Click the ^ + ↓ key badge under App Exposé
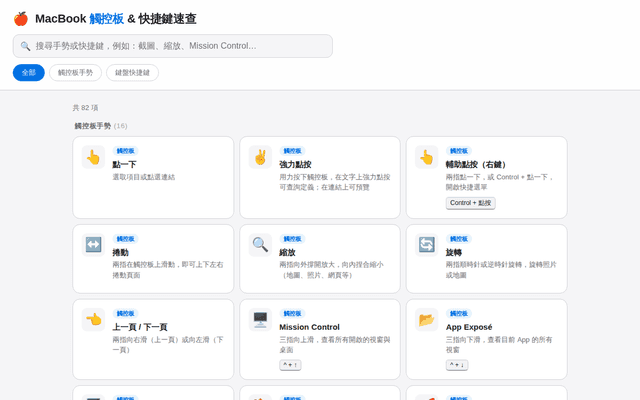The image size is (640, 400). coord(457,365)
